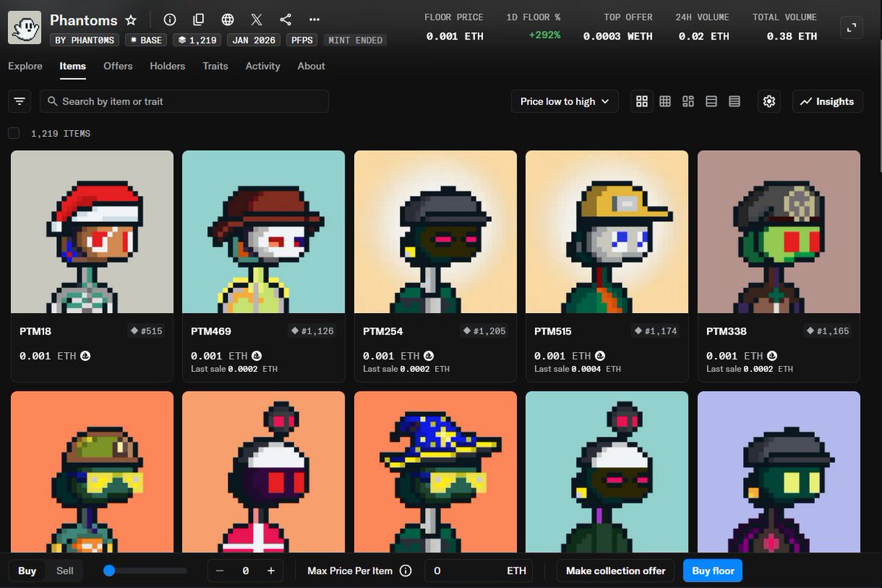Click Make collection offer

(615, 570)
